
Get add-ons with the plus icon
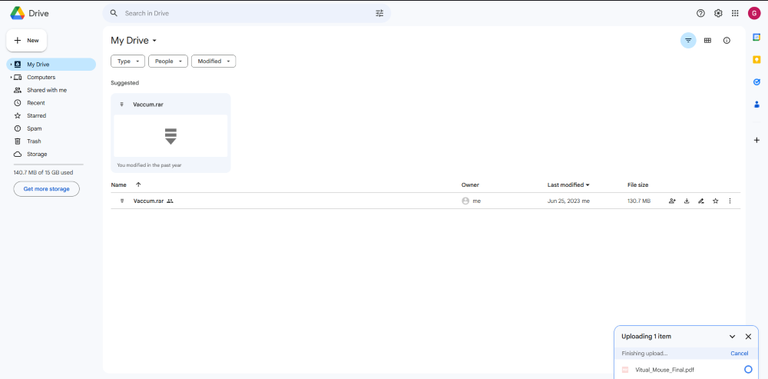click(x=757, y=140)
